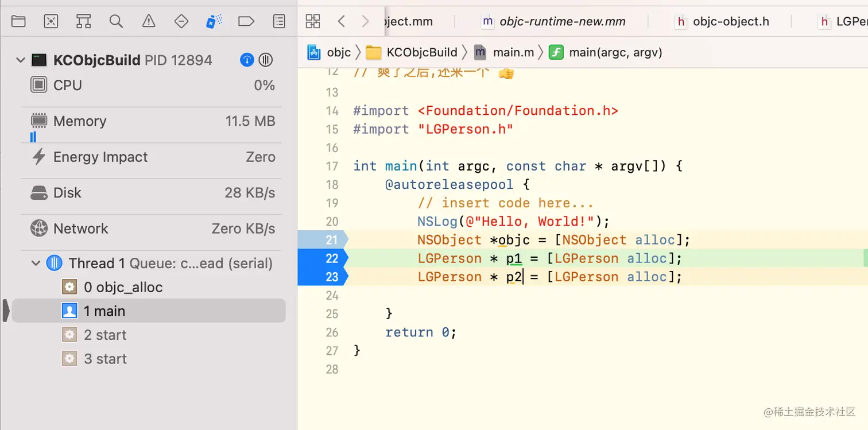Open the Project navigator folder icon
Image resolution: width=868 pixels, height=430 pixels.
tap(18, 21)
